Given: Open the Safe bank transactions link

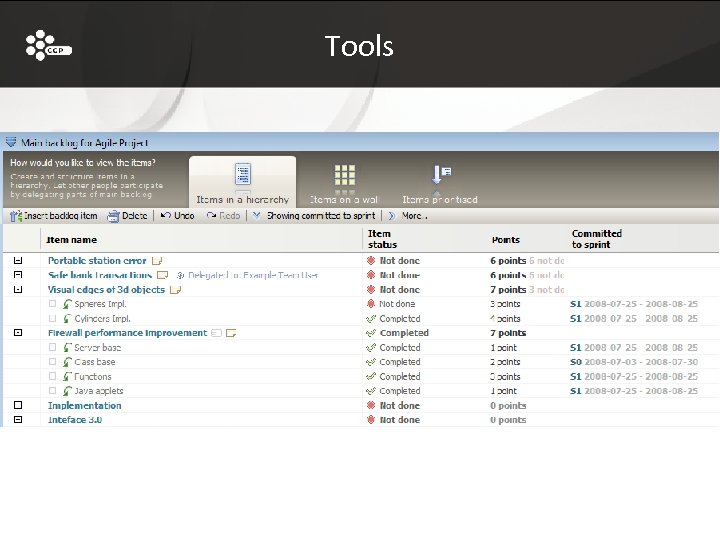Looking at the screenshot, I should click(x=100, y=275).
